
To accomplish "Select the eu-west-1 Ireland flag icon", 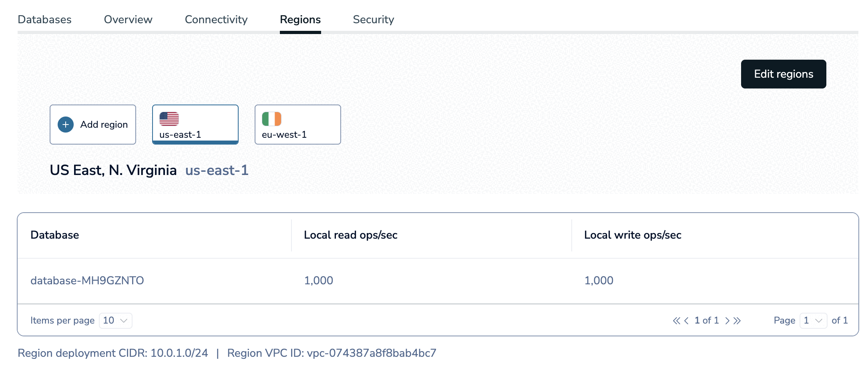I will tap(272, 119).
